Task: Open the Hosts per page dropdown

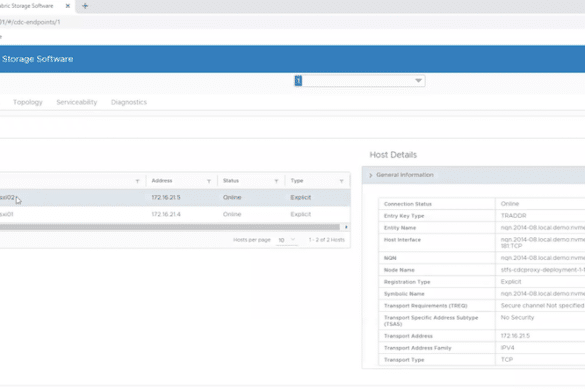Action: pyautogui.click(x=287, y=240)
